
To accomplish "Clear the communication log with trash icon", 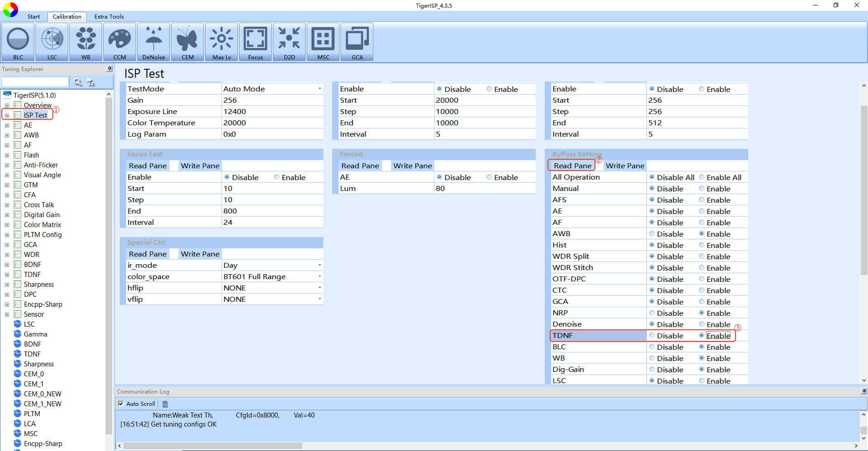I will [165, 404].
